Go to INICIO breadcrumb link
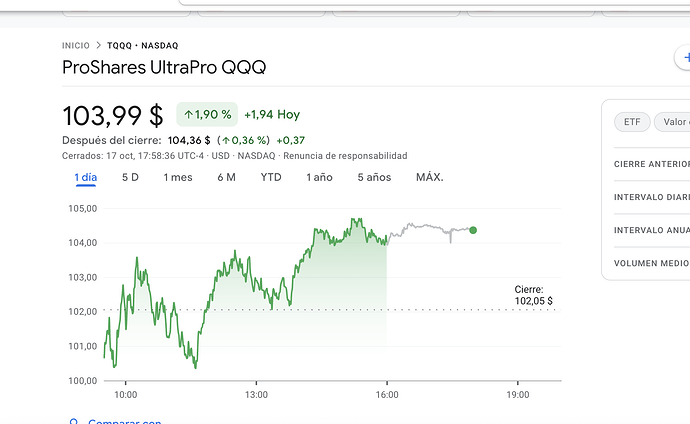 point(75,46)
